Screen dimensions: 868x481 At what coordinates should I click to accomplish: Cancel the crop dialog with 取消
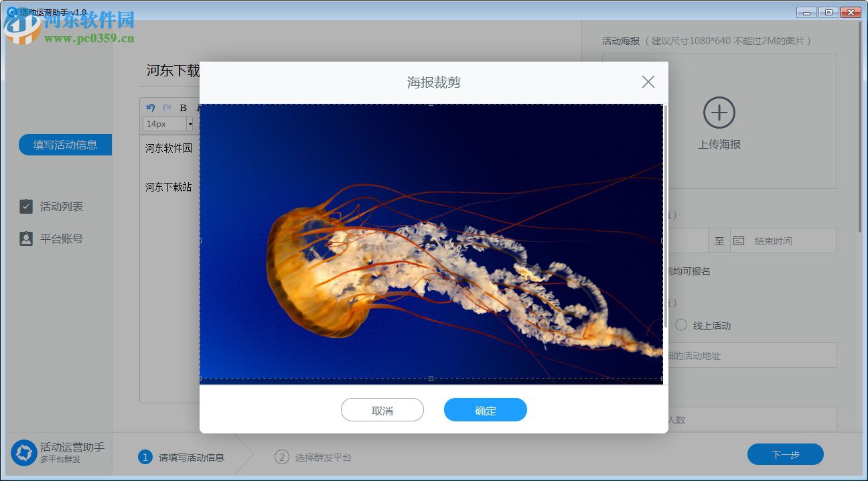(382, 409)
